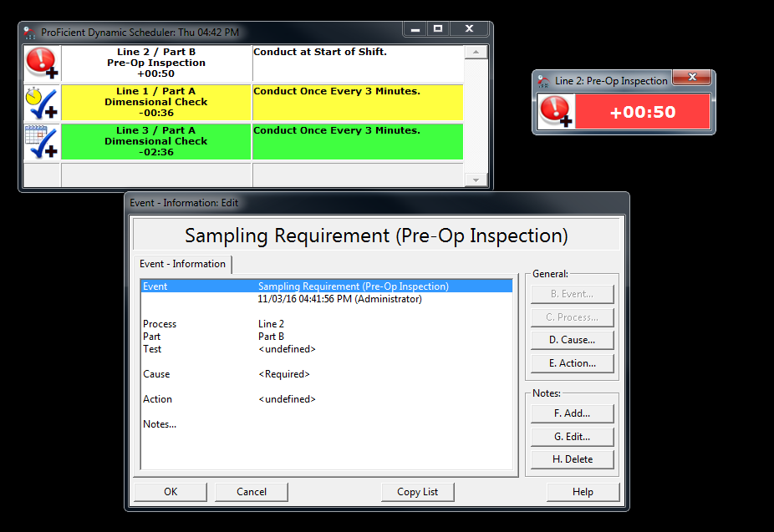Screen dimensions: 774x532
Task: Click calendar check icon for Line 3 Part A
Action: pos(42,142)
